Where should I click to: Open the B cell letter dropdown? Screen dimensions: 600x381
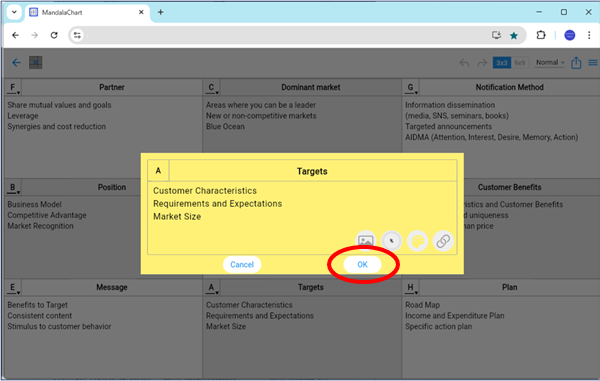[13, 187]
